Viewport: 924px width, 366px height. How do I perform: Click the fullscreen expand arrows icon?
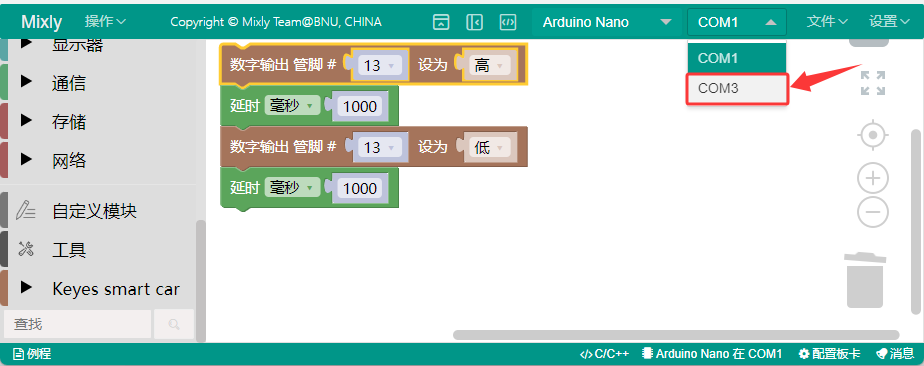[873, 83]
